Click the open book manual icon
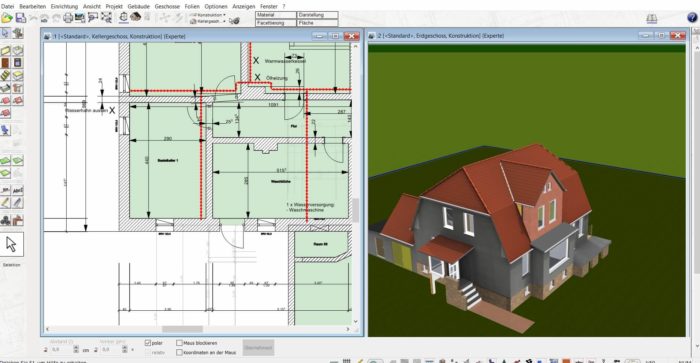The height and width of the screenshot is (363, 700). point(652,18)
